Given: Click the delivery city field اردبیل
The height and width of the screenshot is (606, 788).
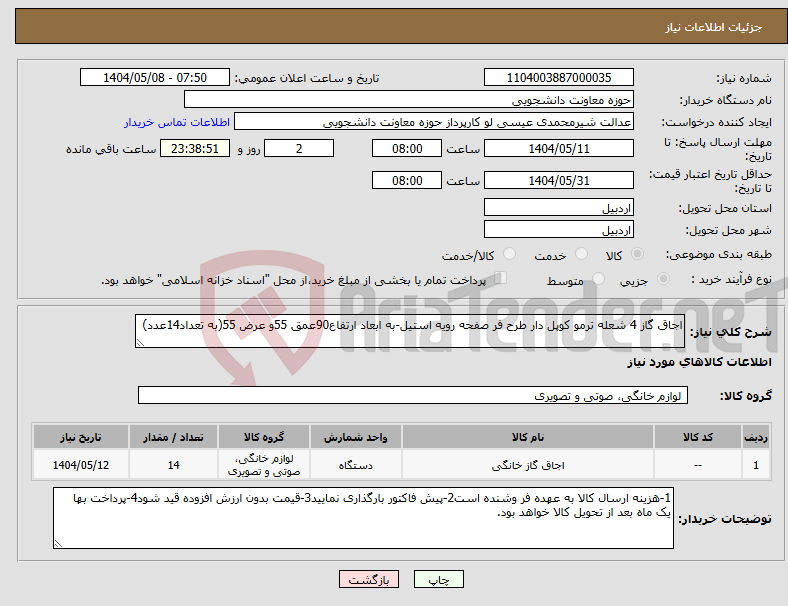Looking at the screenshot, I should point(558,229).
